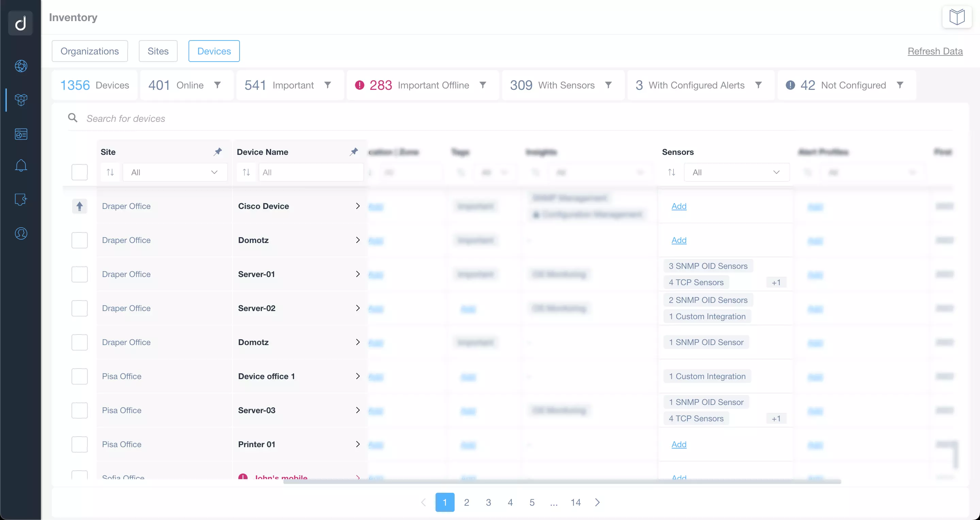Click the Refresh Data link

tap(935, 51)
